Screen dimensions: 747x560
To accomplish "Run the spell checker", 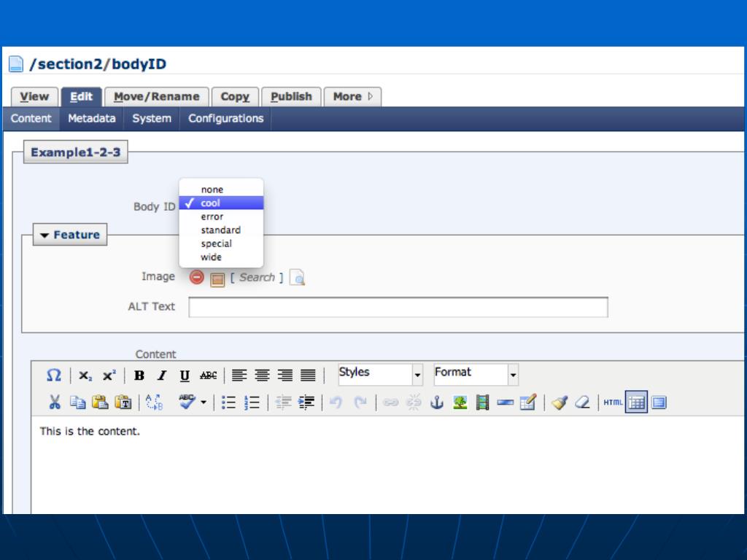I will [x=187, y=402].
